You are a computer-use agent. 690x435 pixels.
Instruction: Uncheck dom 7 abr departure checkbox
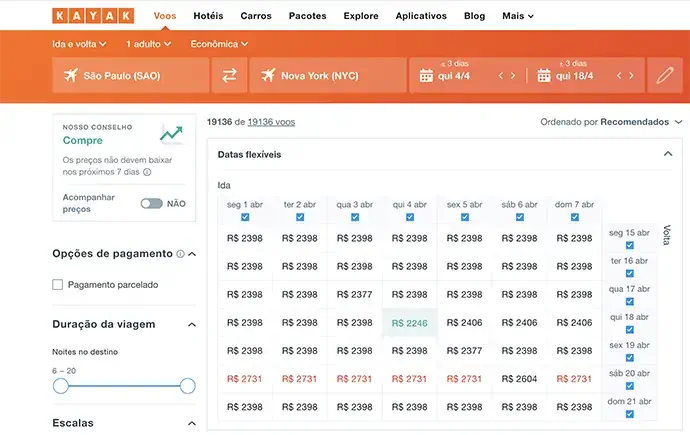point(575,217)
